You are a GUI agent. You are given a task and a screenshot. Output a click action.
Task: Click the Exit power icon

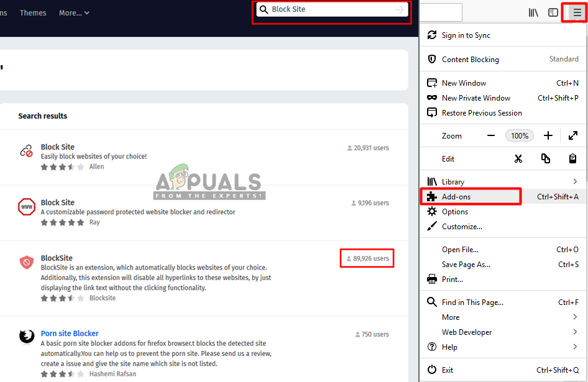(x=431, y=370)
